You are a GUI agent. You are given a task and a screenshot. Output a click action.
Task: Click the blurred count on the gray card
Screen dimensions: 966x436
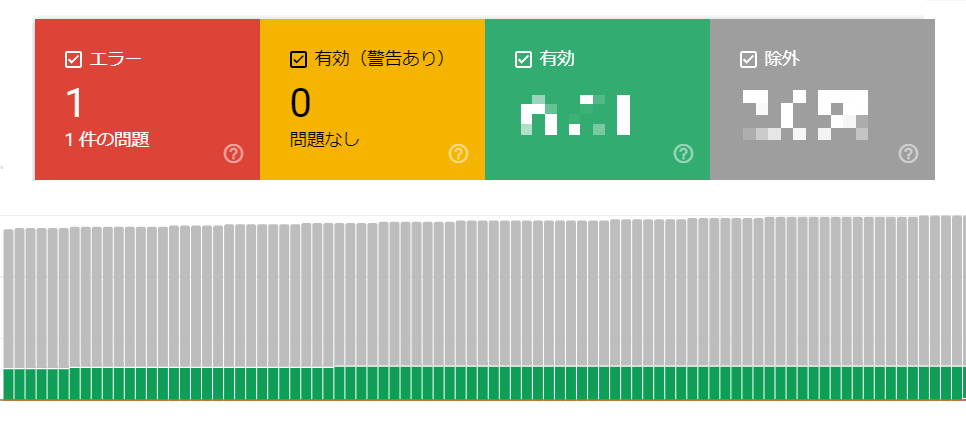(x=802, y=114)
